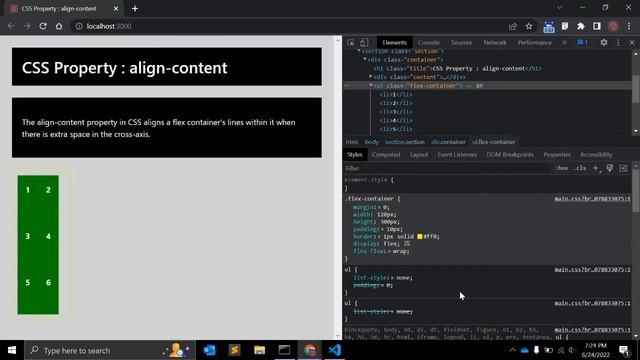The image size is (640, 360).
Task: Open the Event Listeners tab
Action: click(x=457, y=155)
